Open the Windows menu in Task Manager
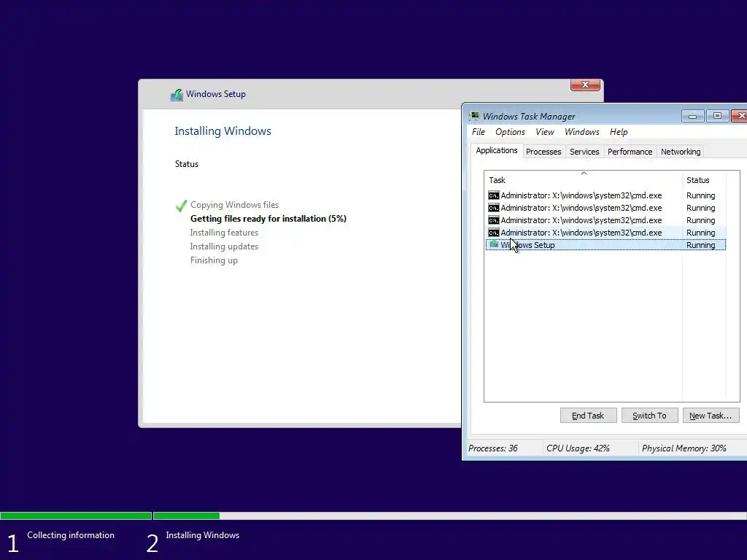747x560 pixels. (581, 132)
